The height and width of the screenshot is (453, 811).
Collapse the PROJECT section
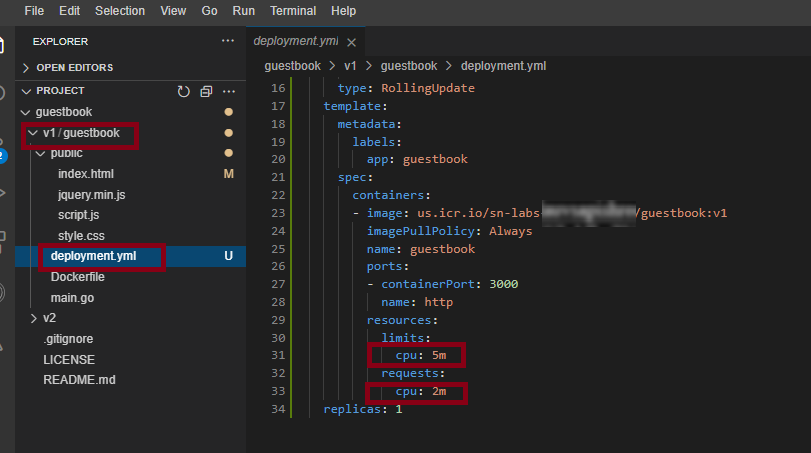tap(60, 90)
